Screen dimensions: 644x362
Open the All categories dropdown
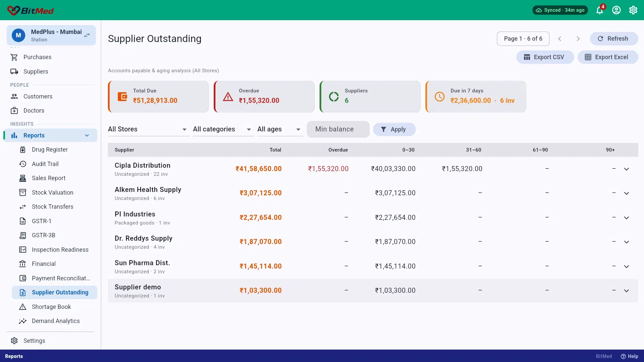click(x=223, y=129)
